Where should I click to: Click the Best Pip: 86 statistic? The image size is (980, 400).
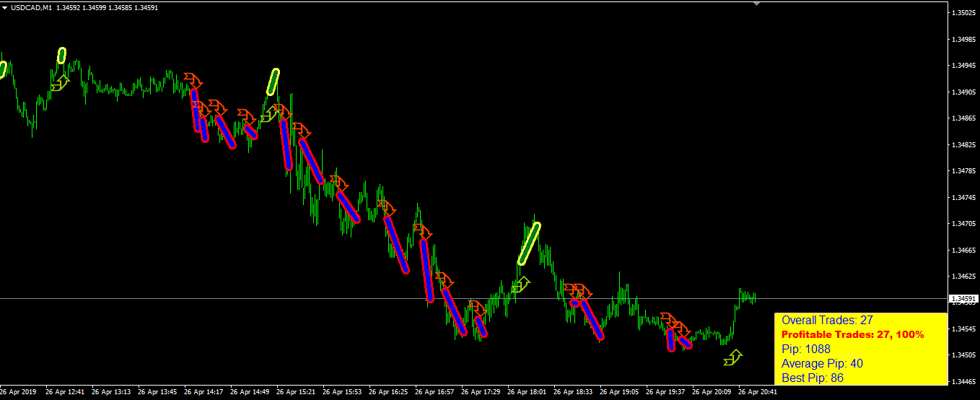coord(813,378)
